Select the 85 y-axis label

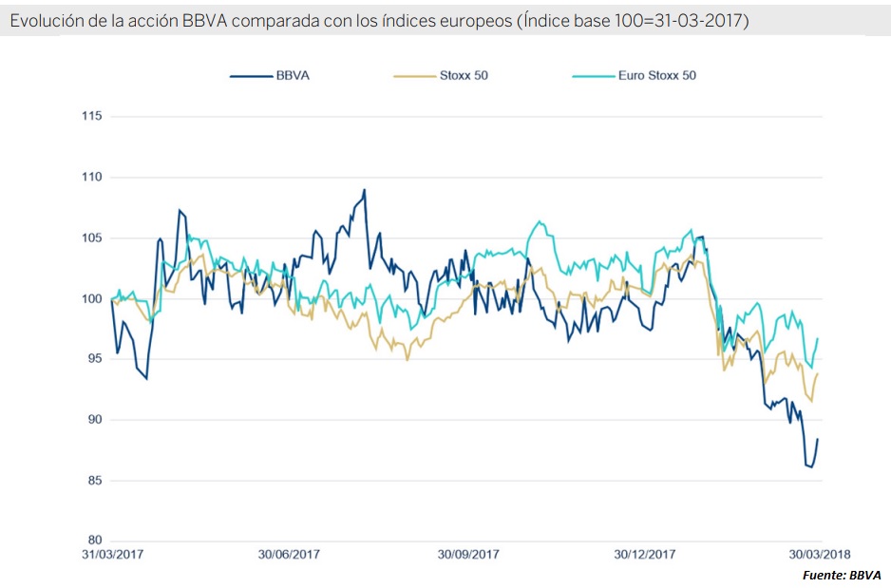tap(95, 481)
